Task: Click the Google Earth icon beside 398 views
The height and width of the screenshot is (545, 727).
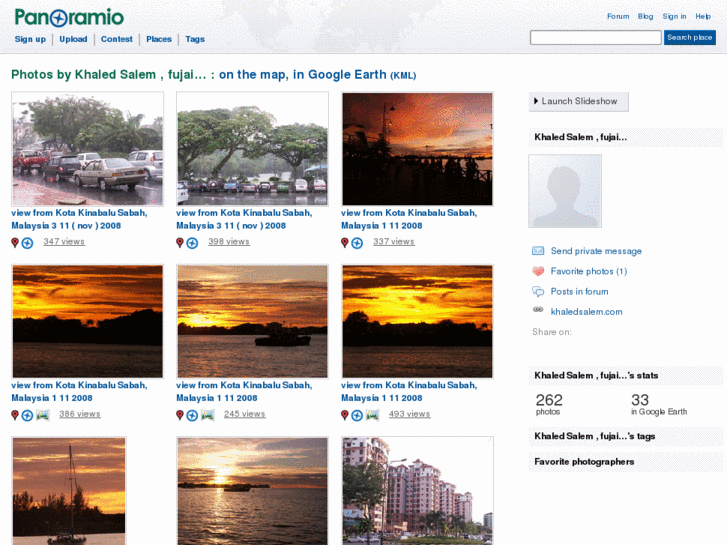Action: pyautogui.click(x=192, y=243)
